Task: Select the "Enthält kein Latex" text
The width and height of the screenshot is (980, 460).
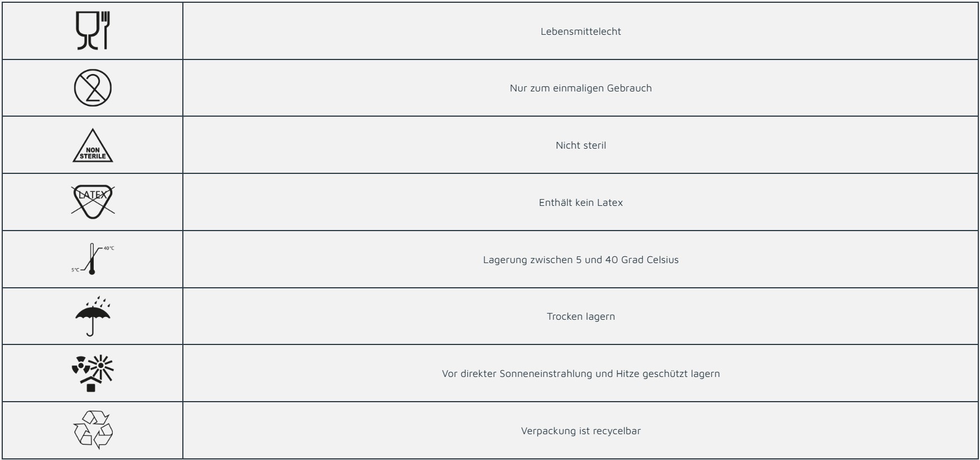Action: pos(581,203)
